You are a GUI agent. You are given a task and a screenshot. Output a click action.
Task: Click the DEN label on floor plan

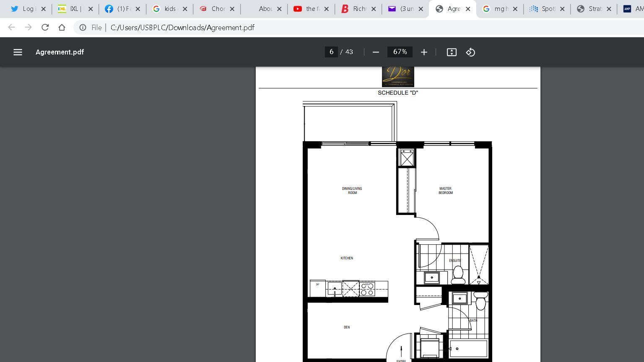click(347, 327)
